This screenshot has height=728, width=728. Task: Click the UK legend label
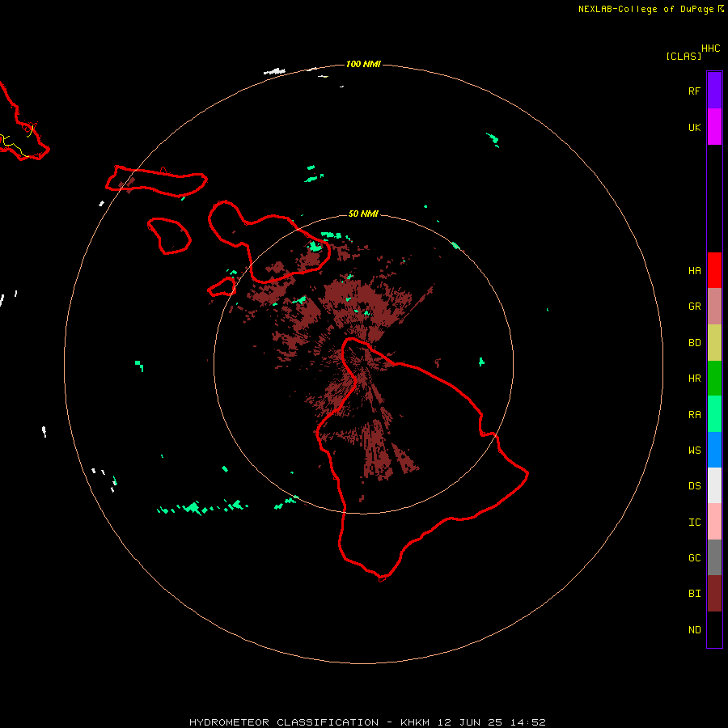pyautogui.click(x=694, y=127)
